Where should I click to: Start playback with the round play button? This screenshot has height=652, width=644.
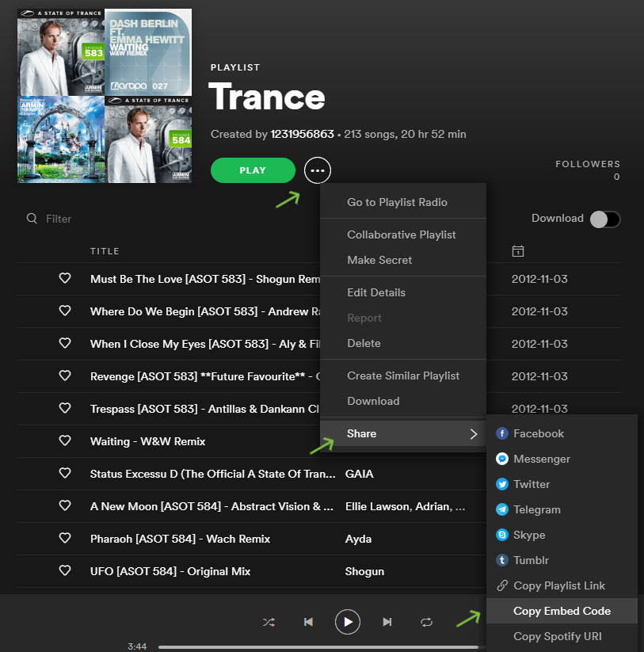[x=348, y=622]
